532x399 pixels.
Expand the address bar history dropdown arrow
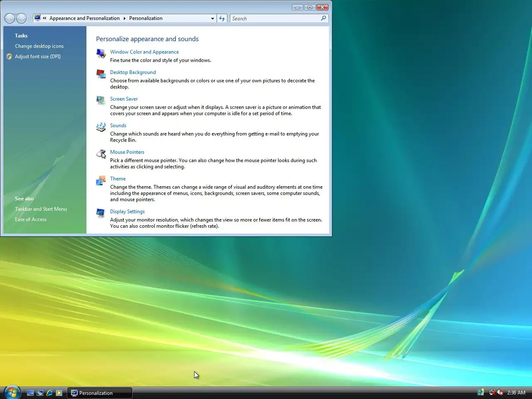pyautogui.click(x=212, y=18)
